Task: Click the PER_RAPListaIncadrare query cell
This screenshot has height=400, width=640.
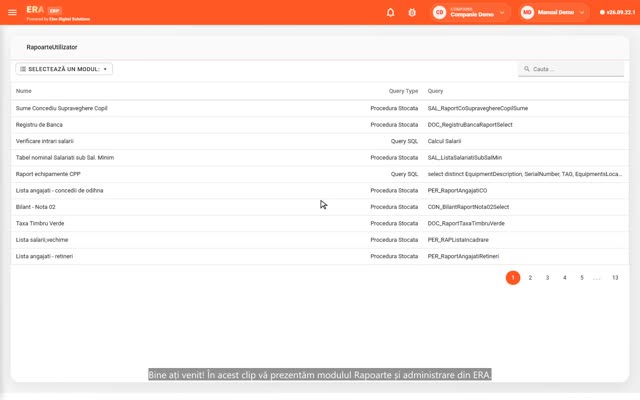Action: point(458,240)
